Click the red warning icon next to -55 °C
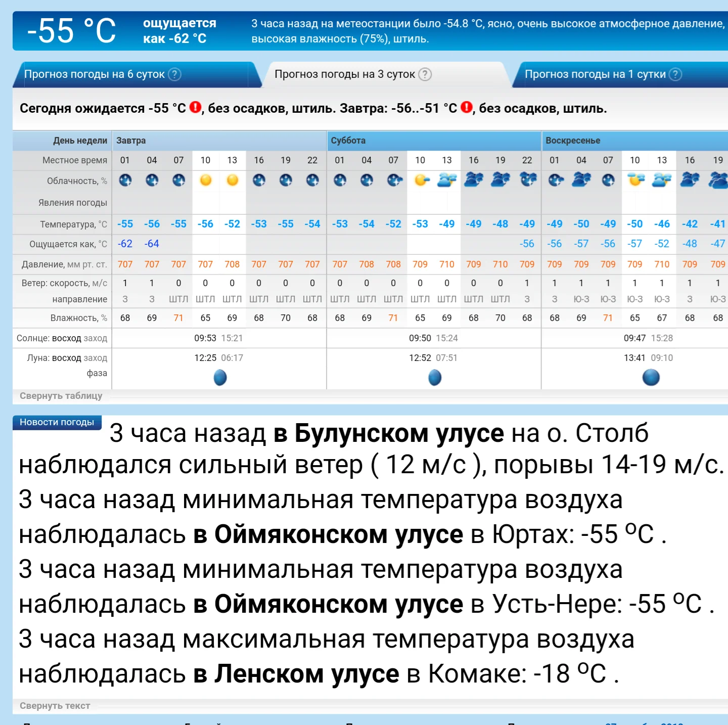 [195, 107]
